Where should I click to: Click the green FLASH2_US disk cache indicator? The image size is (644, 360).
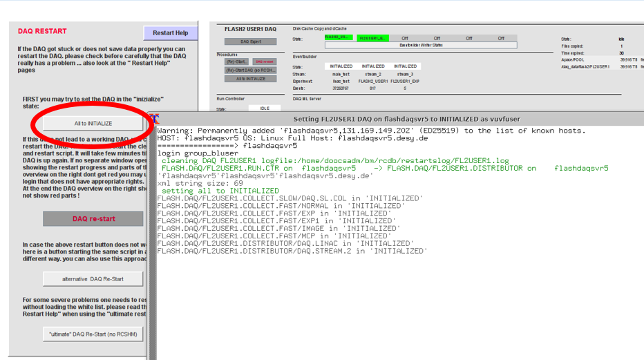click(x=339, y=38)
